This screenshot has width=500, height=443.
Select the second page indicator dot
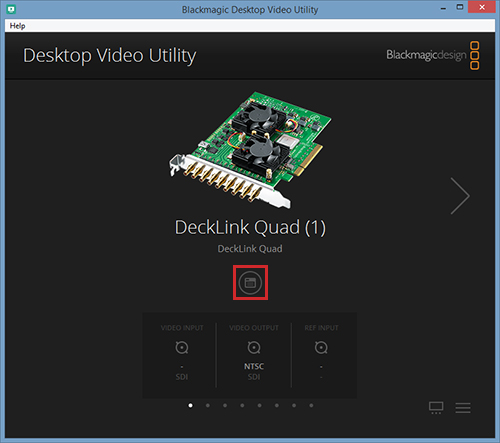(x=208, y=405)
